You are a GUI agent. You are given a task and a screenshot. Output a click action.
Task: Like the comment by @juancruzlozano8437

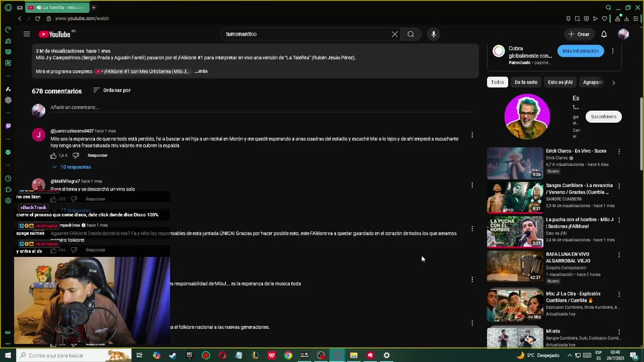[x=53, y=155]
